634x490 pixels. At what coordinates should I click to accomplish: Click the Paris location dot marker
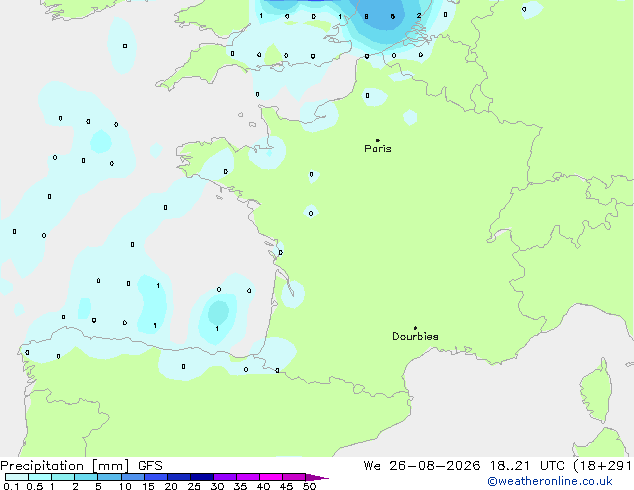[x=378, y=140]
